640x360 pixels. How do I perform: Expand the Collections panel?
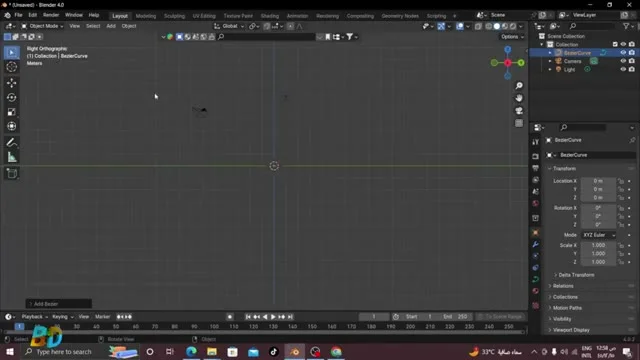(565, 297)
